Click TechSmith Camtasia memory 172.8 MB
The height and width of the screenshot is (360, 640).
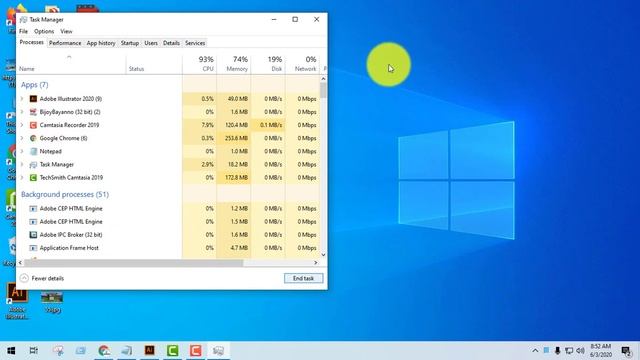pyautogui.click(x=236, y=178)
